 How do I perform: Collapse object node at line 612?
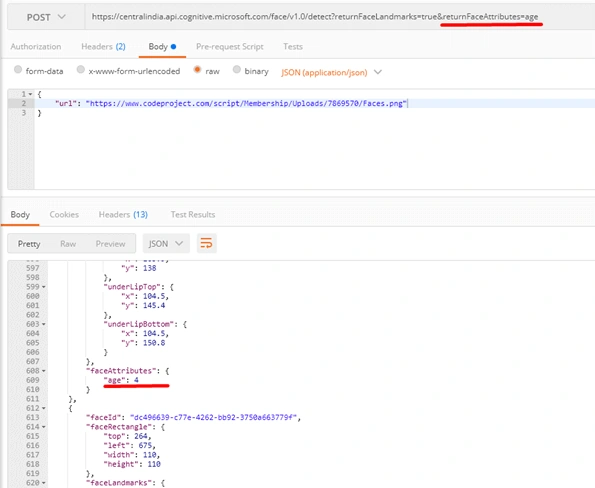(x=44, y=408)
